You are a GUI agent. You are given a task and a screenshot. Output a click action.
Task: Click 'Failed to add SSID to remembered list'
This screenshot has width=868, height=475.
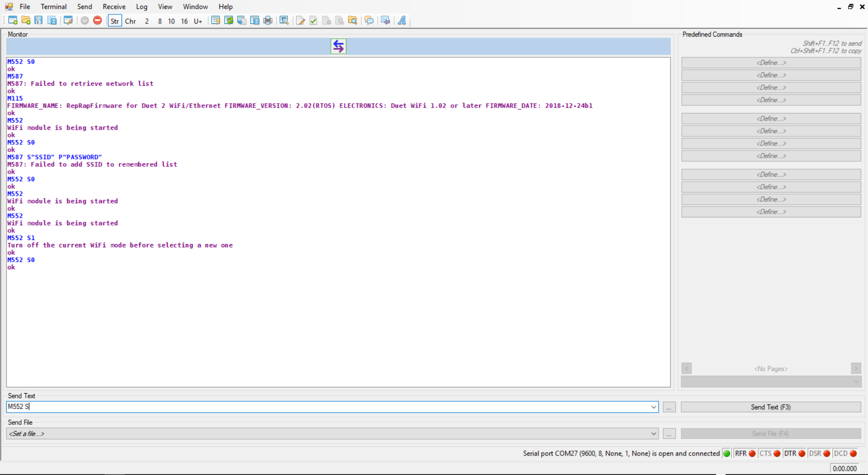tap(92, 165)
